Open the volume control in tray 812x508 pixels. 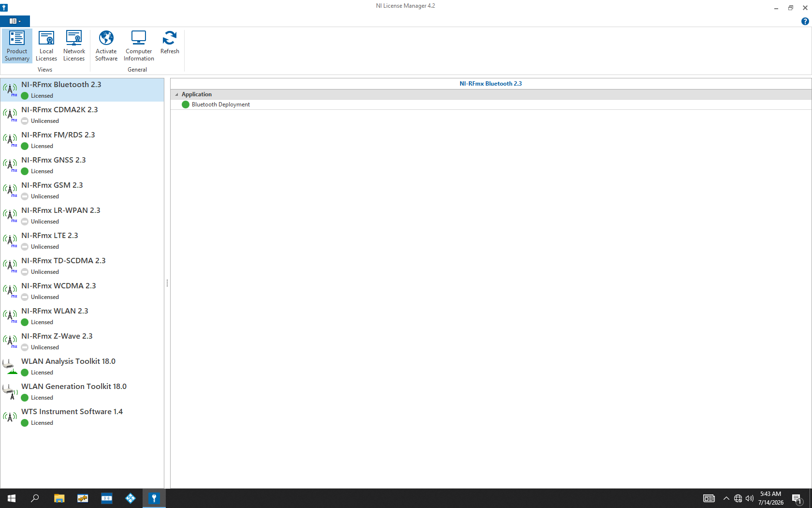[750, 498]
